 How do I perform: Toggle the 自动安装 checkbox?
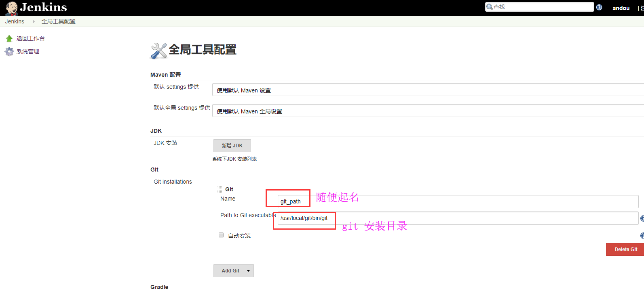coord(221,235)
